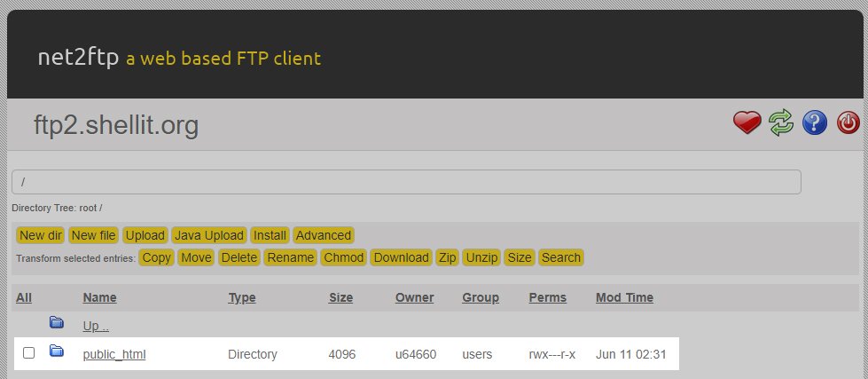Click the All link to select all entries
The image size is (868, 379).
[x=24, y=297]
